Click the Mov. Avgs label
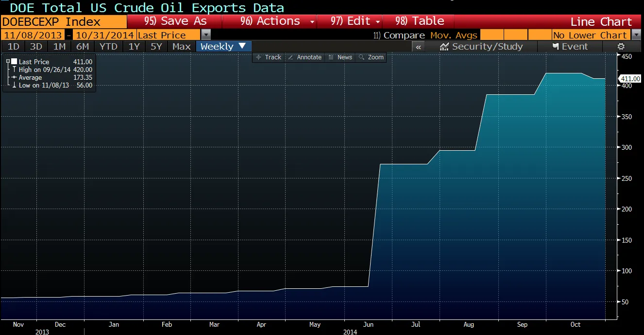This screenshot has width=644, height=335. [x=454, y=35]
